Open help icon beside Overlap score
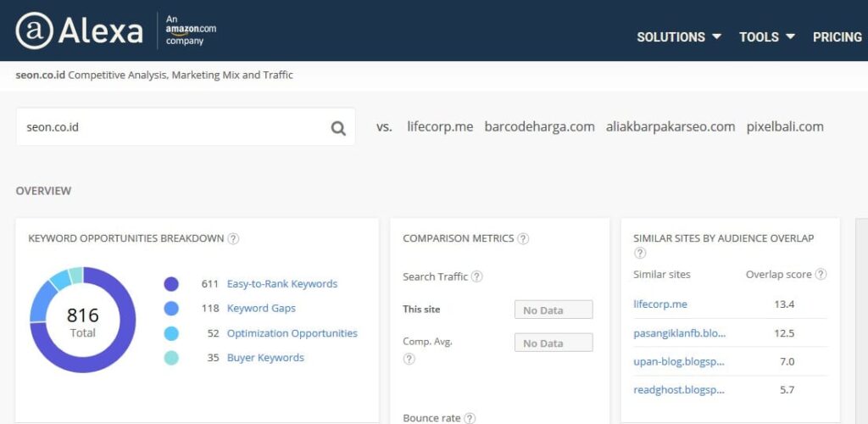 [821, 274]
